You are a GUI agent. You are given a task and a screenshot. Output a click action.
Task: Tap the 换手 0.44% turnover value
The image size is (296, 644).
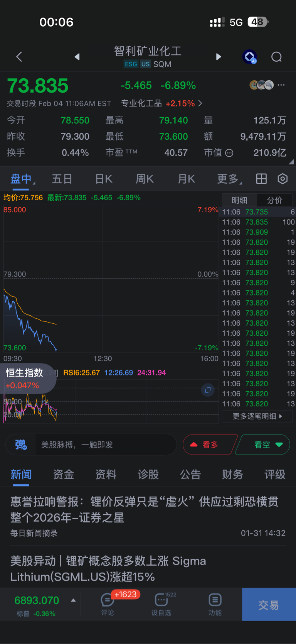(x=75, y=153)
